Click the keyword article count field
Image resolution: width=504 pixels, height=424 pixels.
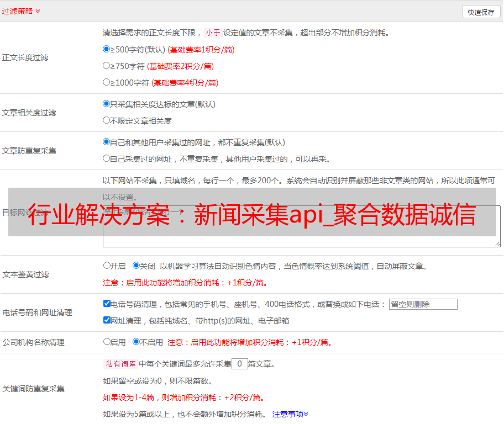(x=240, y=364)
